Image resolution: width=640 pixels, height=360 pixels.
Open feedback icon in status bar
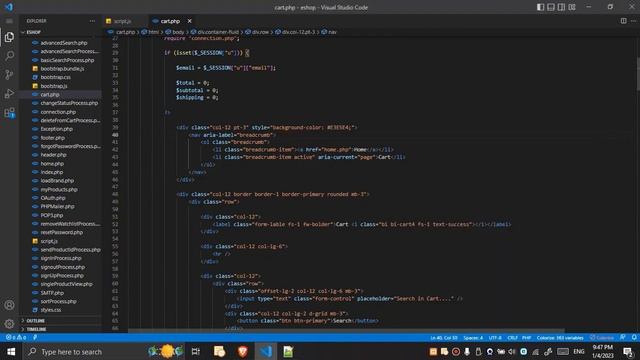(622, 338)
